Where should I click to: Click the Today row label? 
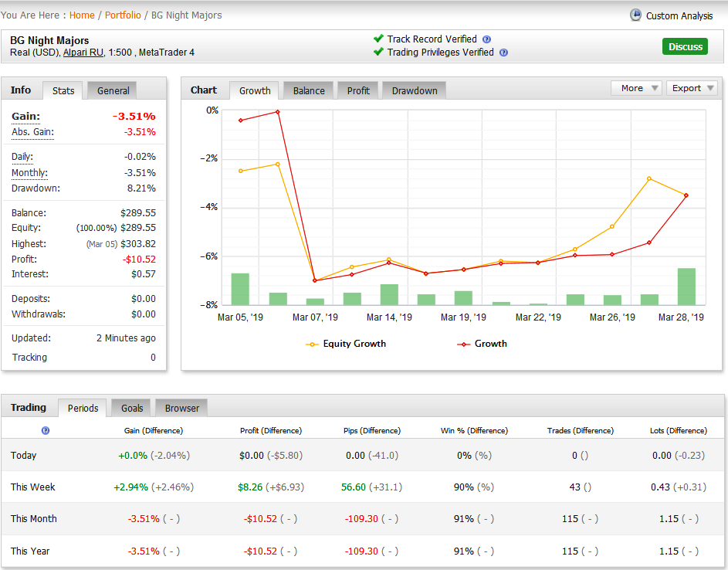(x=23, y=455)
